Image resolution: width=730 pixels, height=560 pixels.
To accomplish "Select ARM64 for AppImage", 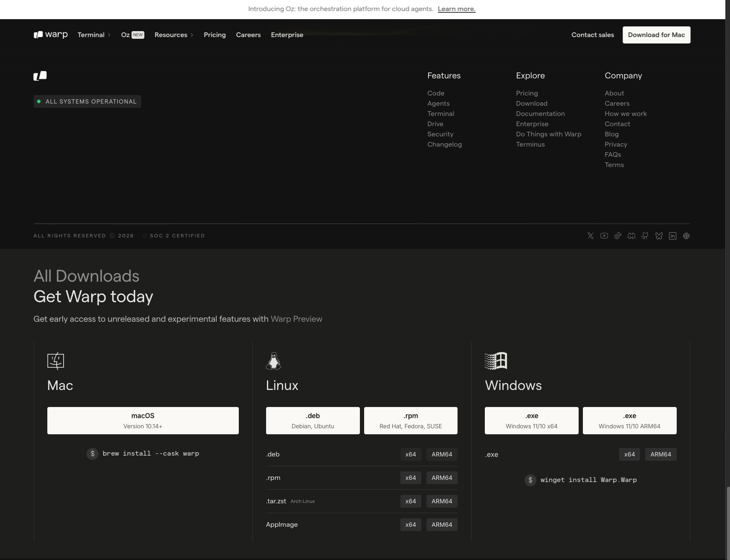I will click(442, 525).
